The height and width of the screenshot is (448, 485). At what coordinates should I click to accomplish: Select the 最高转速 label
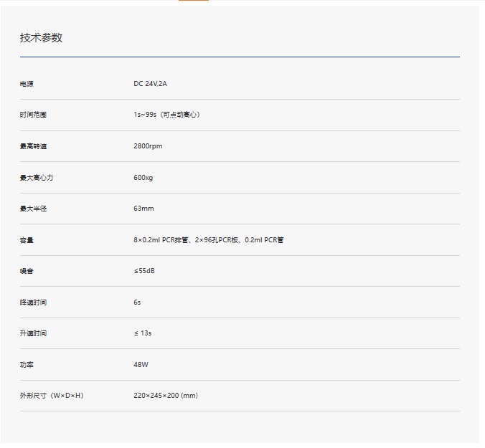coord(33,146)
